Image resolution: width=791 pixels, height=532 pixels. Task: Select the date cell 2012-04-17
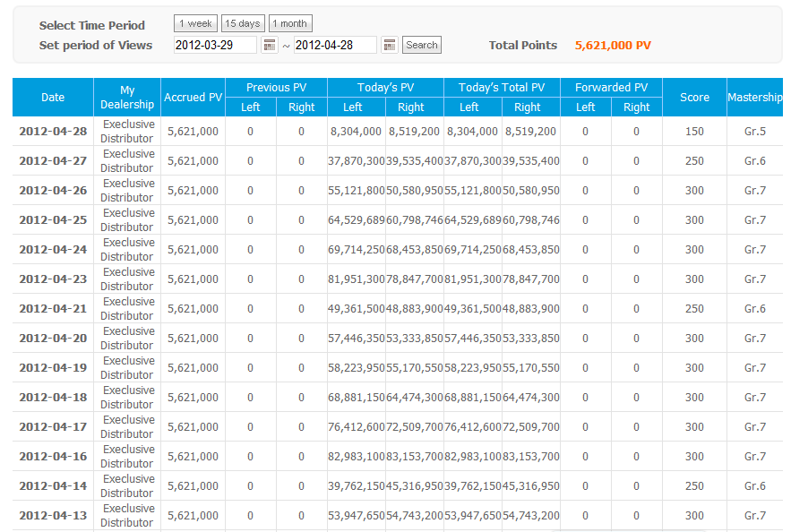tap(53, 427)
